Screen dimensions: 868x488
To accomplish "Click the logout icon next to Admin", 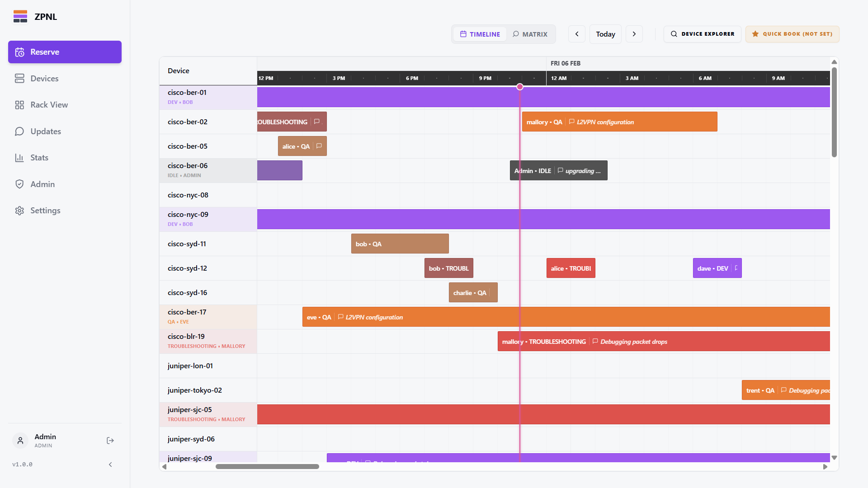I will (x=110, y=441).
